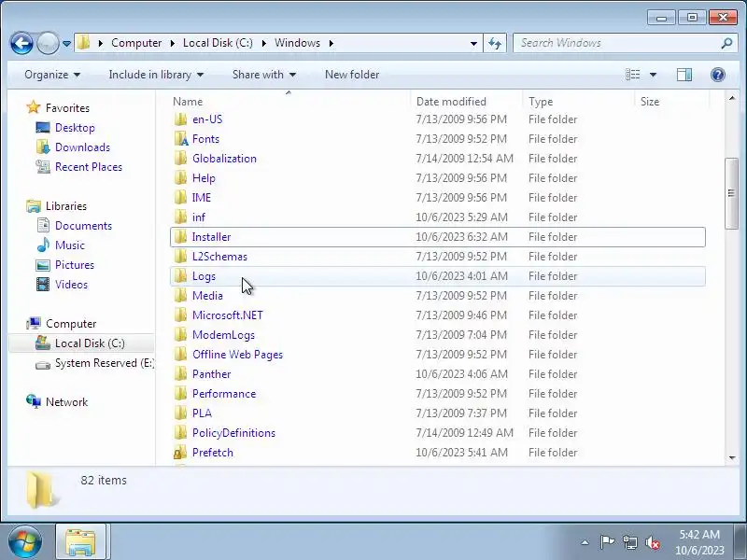Open the Share with menu
Image resolution: width=747 pixels, height=560 pixels.
[x=264, y=75]
